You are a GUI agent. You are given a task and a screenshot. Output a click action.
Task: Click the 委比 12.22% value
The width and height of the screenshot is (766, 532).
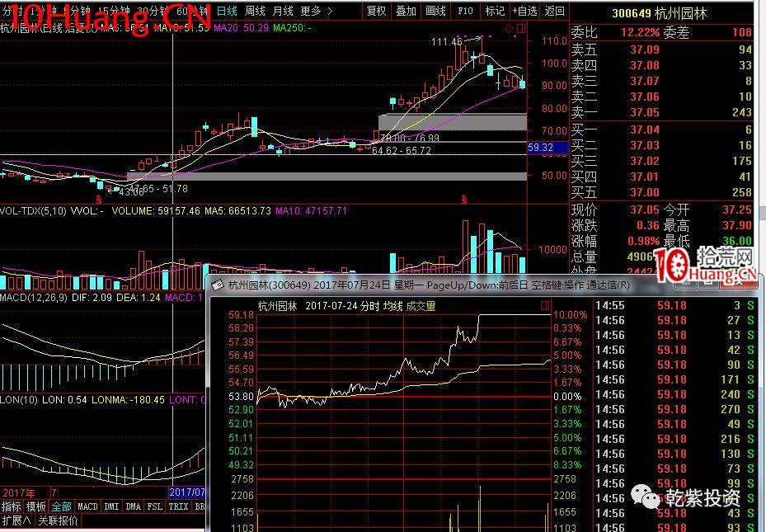pos(640,32)
